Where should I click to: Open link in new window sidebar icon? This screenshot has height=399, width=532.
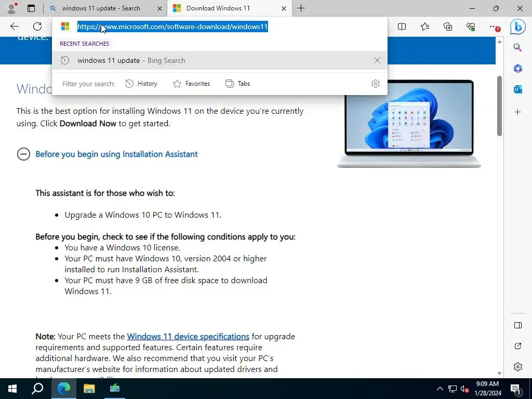click(x=518, y=346)
